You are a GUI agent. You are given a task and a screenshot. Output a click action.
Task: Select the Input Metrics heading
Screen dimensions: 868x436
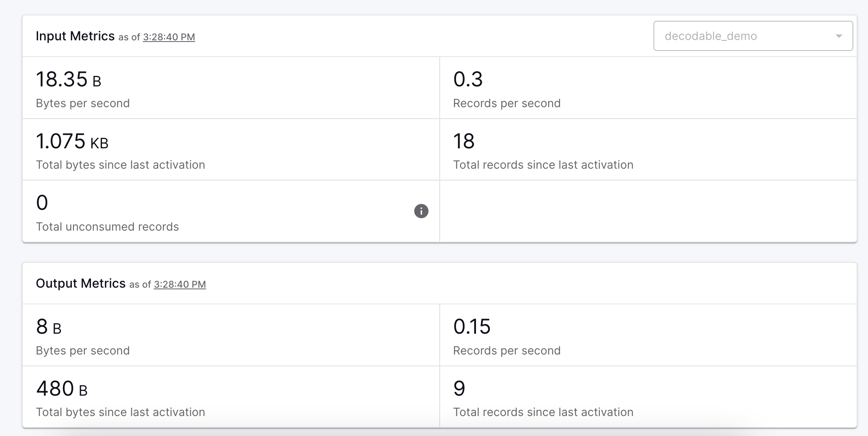[x=75, y=36]
